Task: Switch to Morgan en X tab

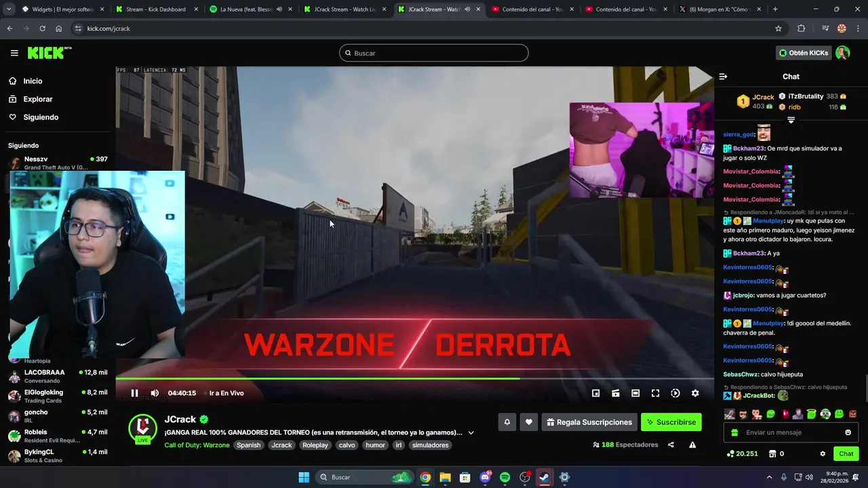Action: tap(719, 9)
